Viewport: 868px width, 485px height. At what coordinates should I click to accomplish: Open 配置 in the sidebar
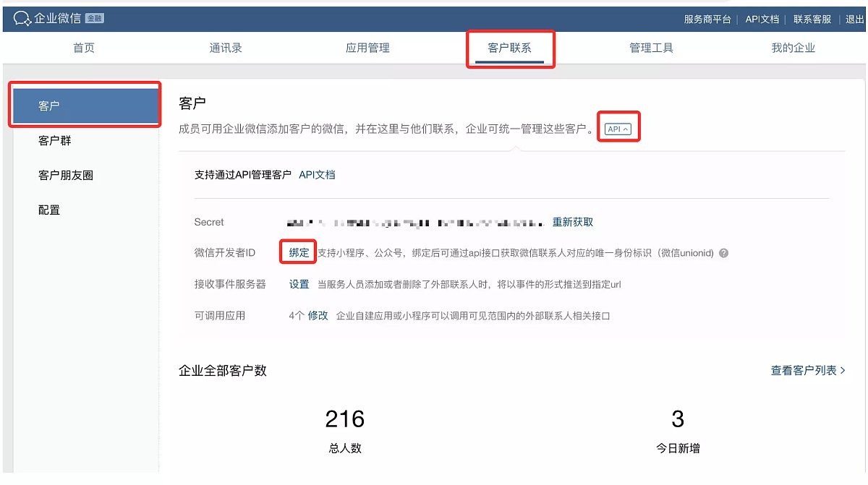[x=49, y=210]
